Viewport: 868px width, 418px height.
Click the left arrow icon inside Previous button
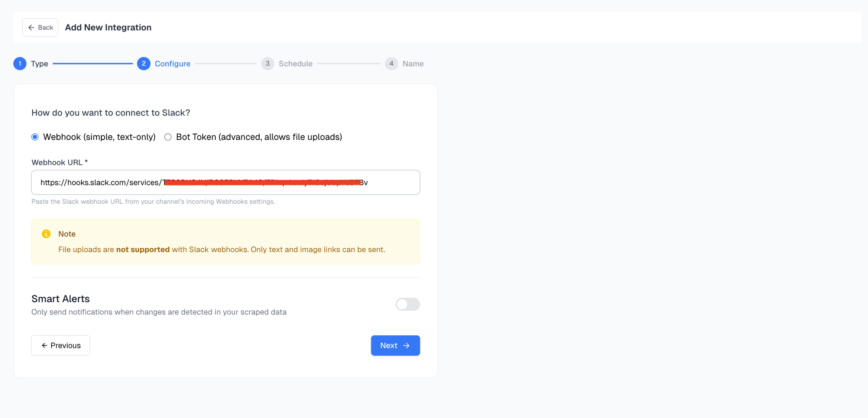(45, 345)
